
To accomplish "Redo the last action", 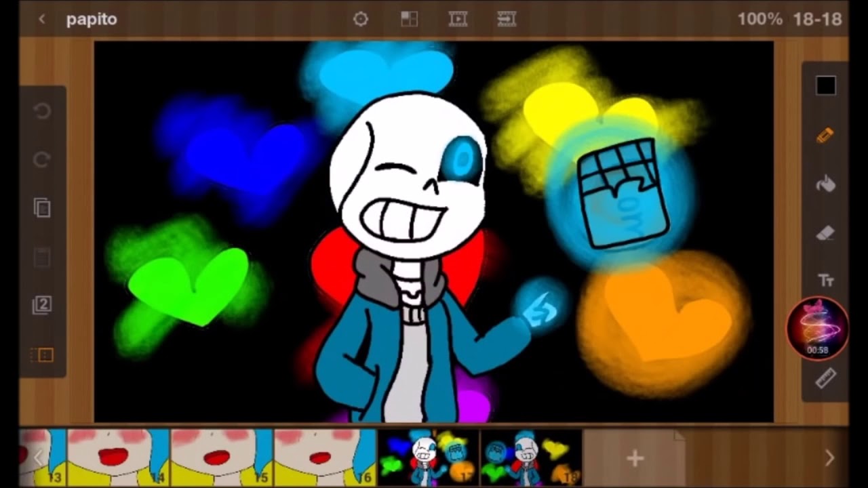I will 42,159.
